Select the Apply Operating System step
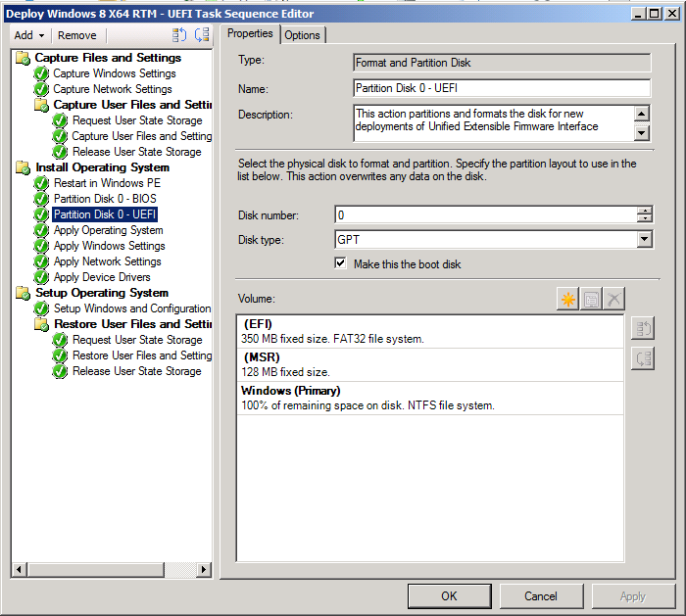Viewport: 686px width, 616px height. 108,230
